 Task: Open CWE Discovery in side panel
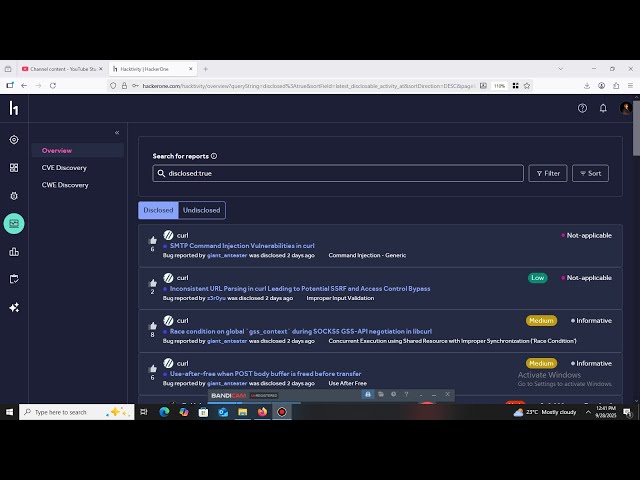(65, 185)
